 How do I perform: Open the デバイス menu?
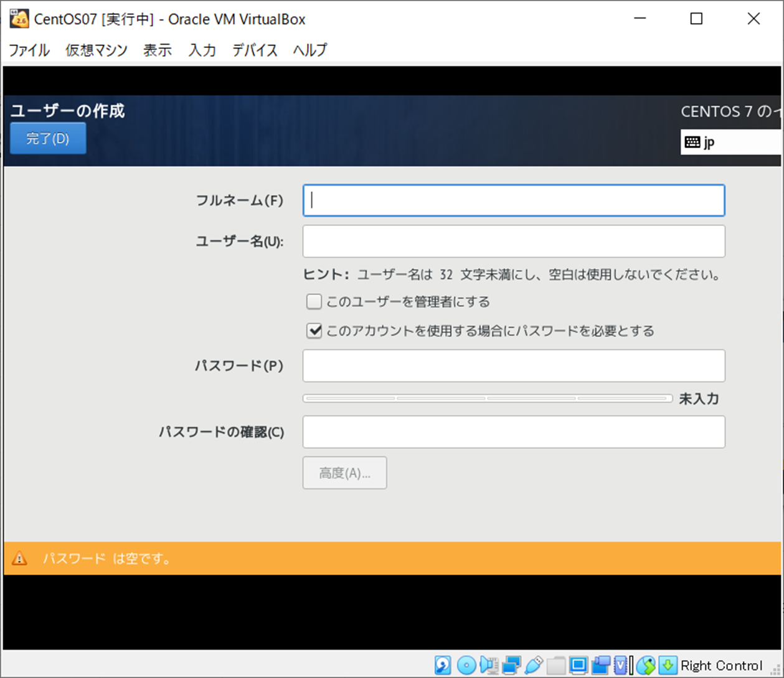point(255,50)
